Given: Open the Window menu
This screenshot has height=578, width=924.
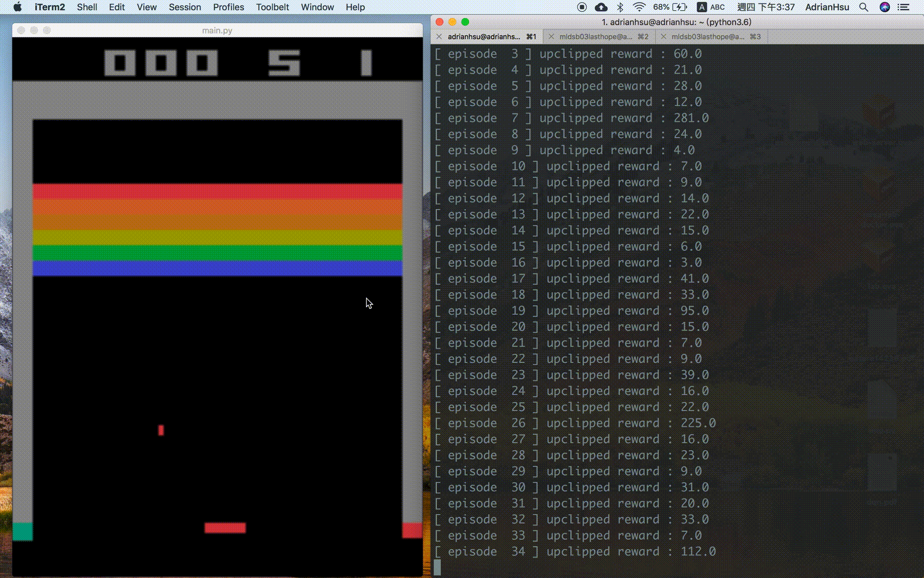Looking at the screenshot, I should [317, 7].
